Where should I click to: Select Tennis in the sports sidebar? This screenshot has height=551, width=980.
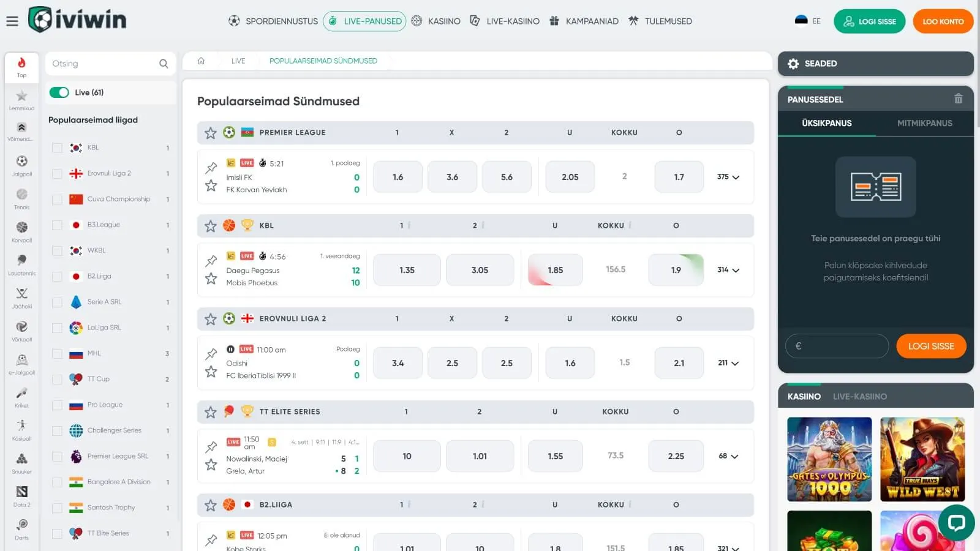click(x=22, y=199)
